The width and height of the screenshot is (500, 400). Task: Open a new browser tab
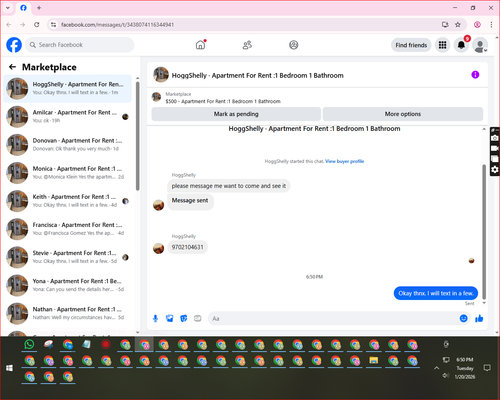(x=39, y=8)
